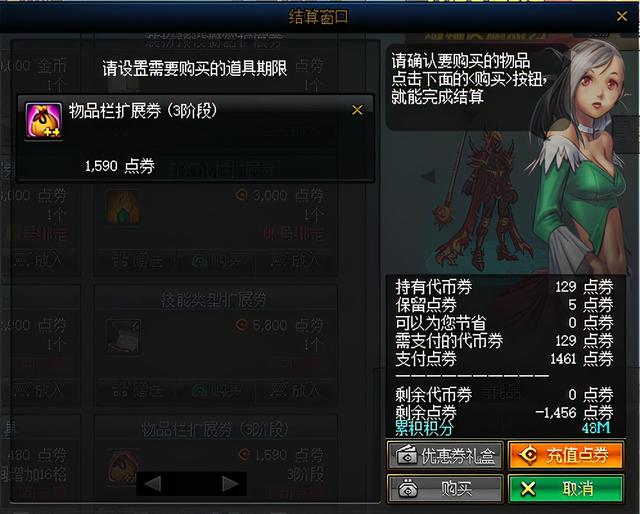Click the inventory expansion ticket bag icon

click(44, 120)
